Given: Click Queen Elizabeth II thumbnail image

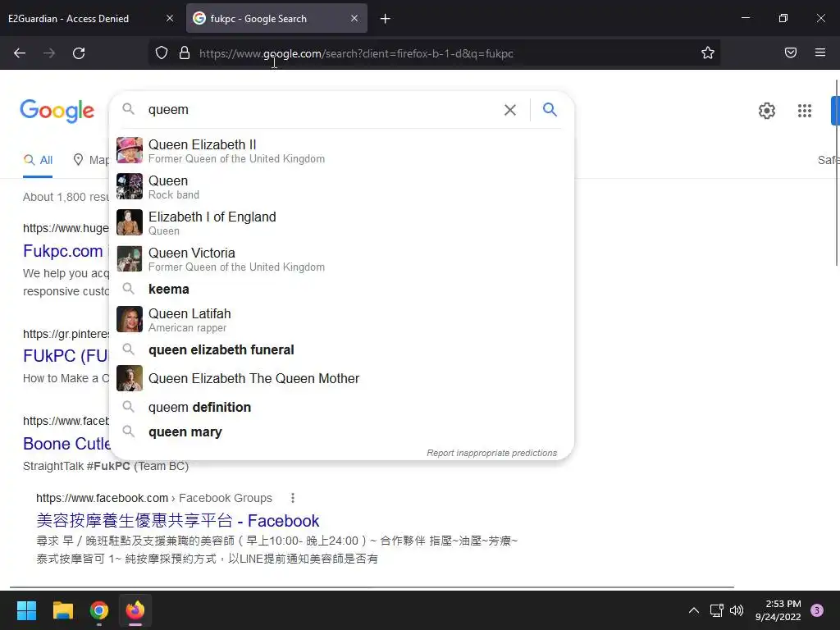Looking at the screenshot, I should pyautogui.click(x=130, y=150).
